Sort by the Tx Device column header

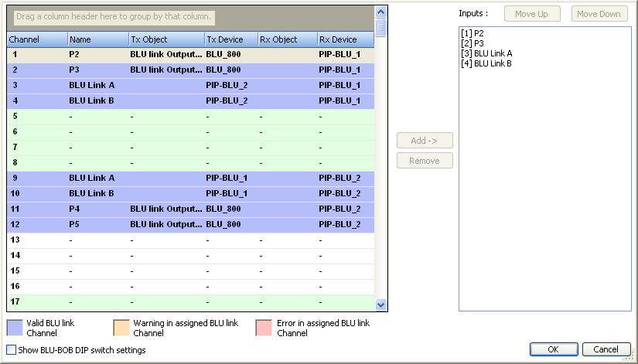click(x=231, y=39)
